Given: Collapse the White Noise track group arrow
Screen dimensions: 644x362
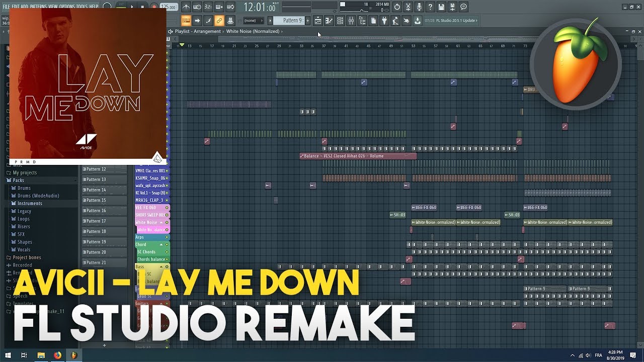Looking at the screenshot, I should pos(162,222).
